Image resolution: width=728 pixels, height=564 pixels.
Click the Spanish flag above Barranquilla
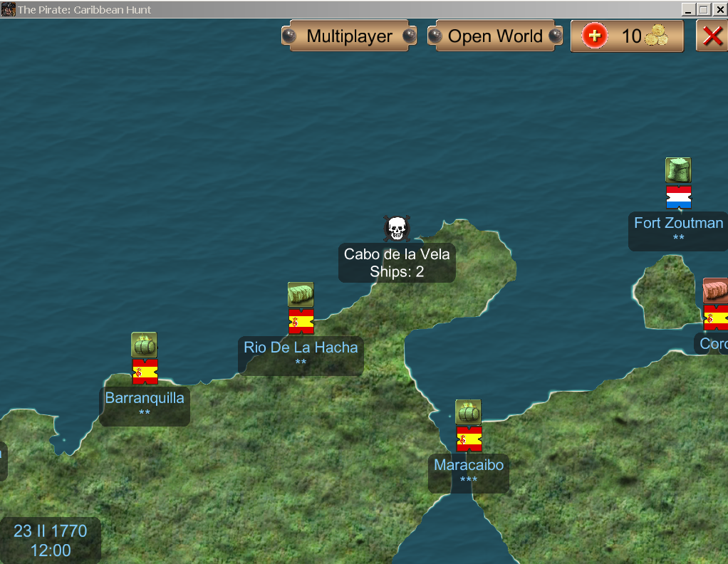145,372
